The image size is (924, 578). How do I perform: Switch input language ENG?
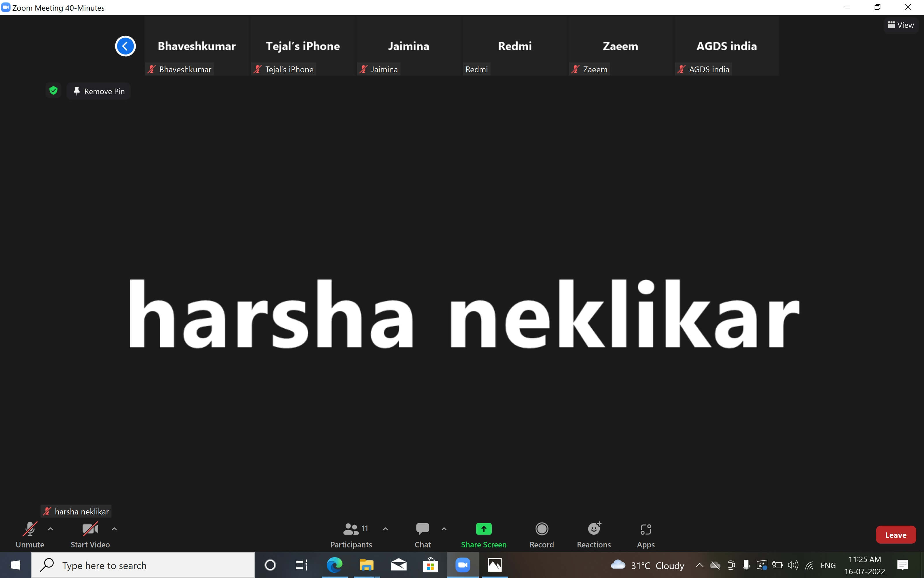pyautogui.click(x=828, y=565)
